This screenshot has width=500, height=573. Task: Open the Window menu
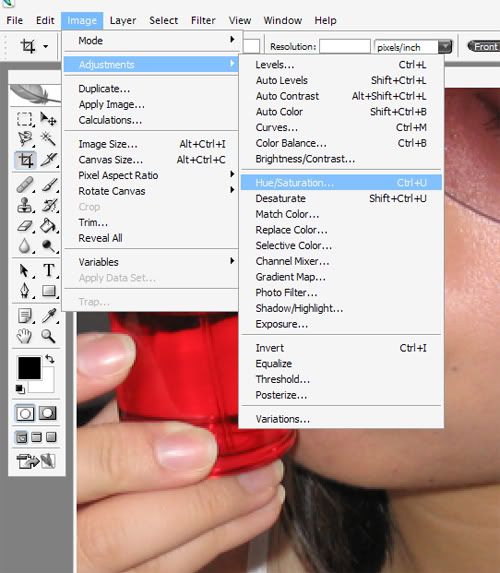pos(283,20)
